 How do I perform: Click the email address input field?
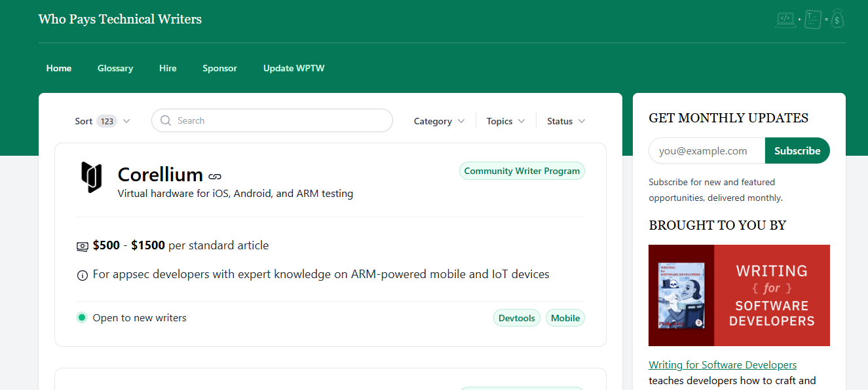click(707, 151)
